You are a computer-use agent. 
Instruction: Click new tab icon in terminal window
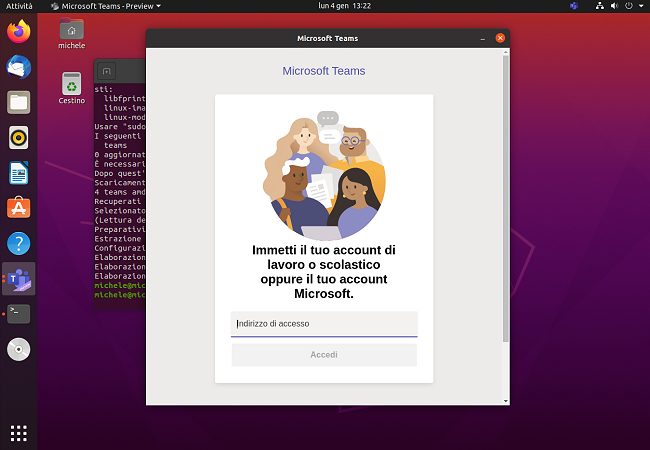click(107, 71)
